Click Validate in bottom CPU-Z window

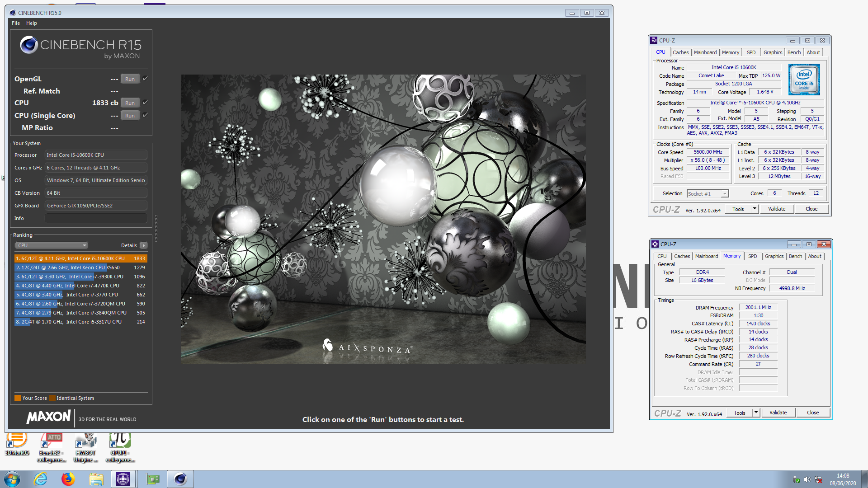tap(778, 413)
